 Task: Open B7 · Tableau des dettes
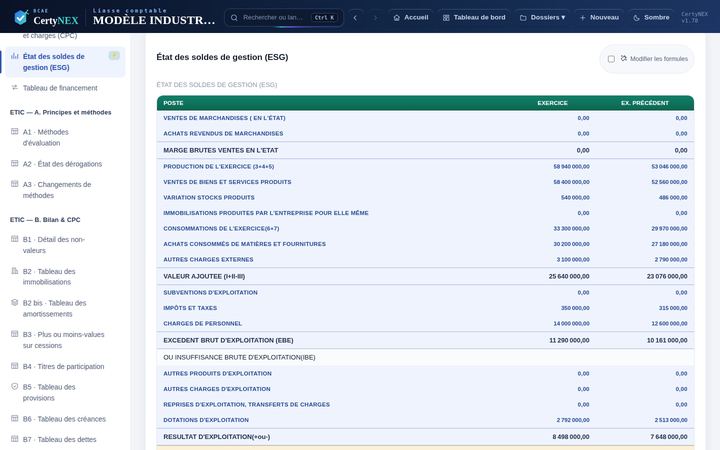coord(63,439)
